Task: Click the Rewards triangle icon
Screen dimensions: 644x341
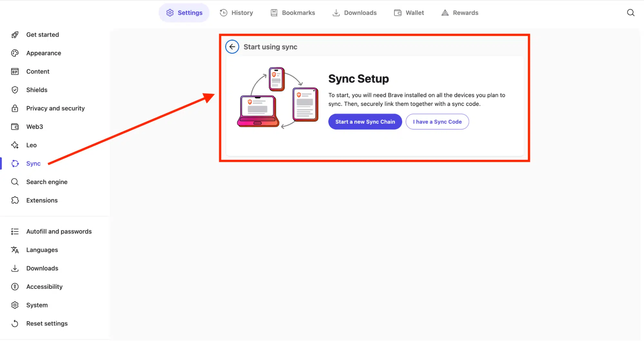Action: 445,13
